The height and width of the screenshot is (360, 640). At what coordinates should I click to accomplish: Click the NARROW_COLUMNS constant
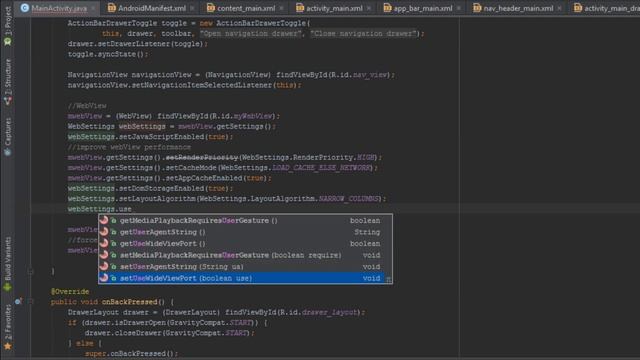pos(349,199)
